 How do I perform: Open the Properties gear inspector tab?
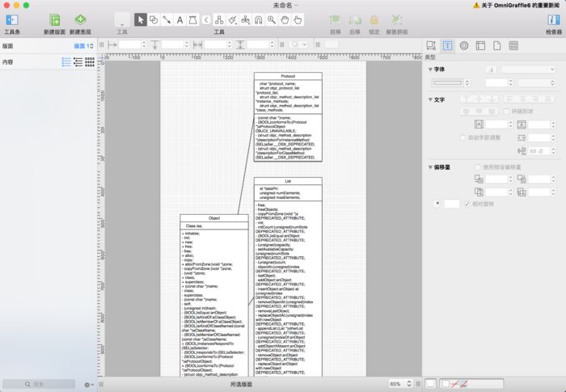point(464,45)
